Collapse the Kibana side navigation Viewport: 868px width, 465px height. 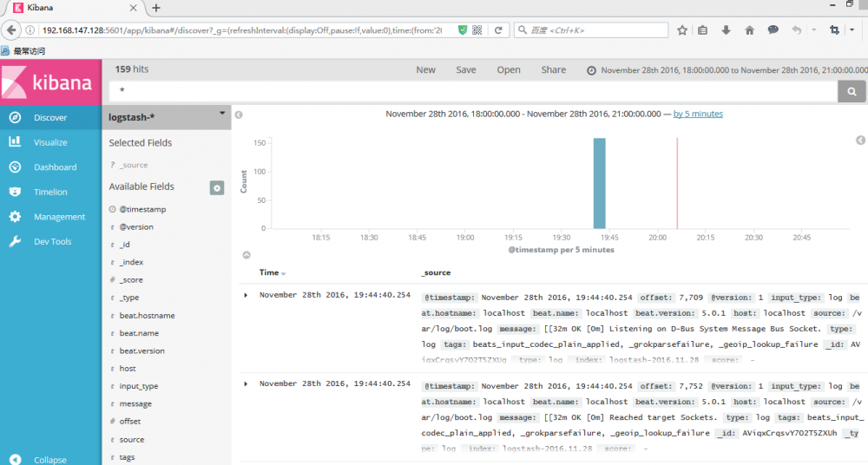click(x=50, y=460)
